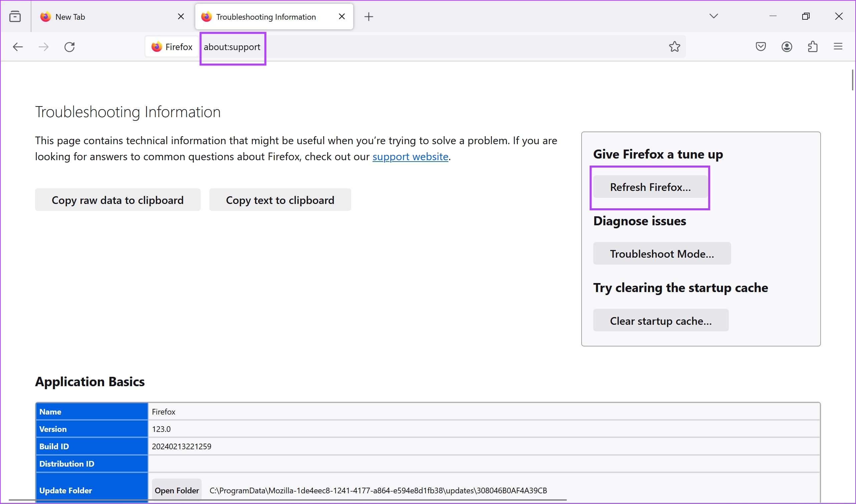The width and height of the screenshot is (856, 504).
Task: Open the Update Folder via Open Folder
Action: click(177, 490)
